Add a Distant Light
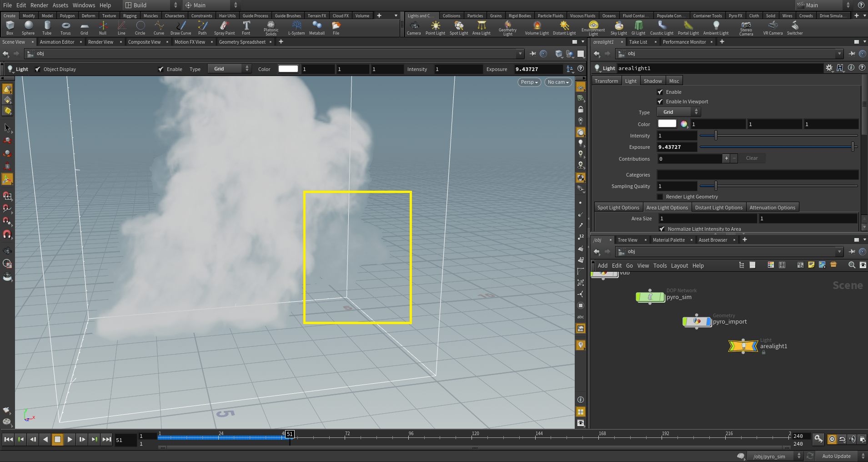This screenshot has height=462, width=868. click(564, 28)
